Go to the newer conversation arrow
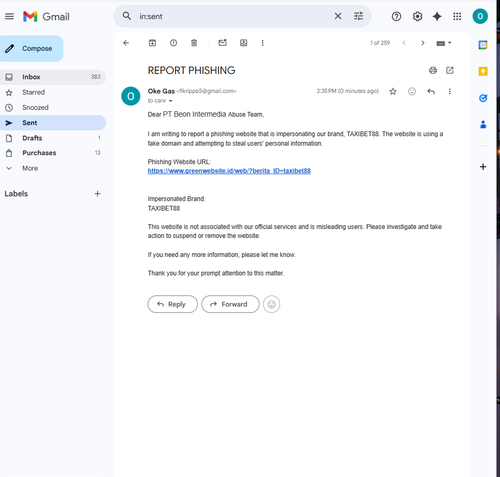Image resolution: width=500 pixels, height=477 pixels. pyautogui.click(x=404, y=43)
